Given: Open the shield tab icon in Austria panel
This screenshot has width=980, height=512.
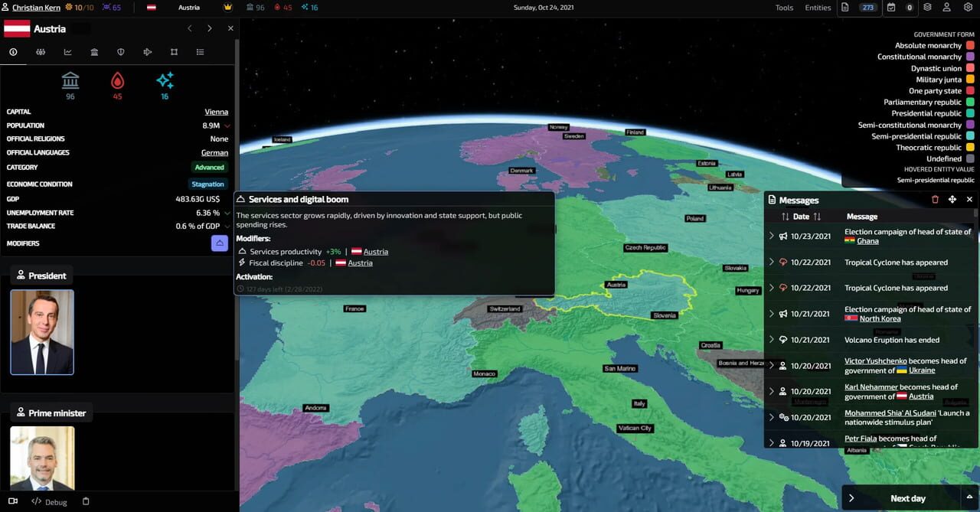Looking at the screenshot, I should pyautogui.click(x=120, y=52).
